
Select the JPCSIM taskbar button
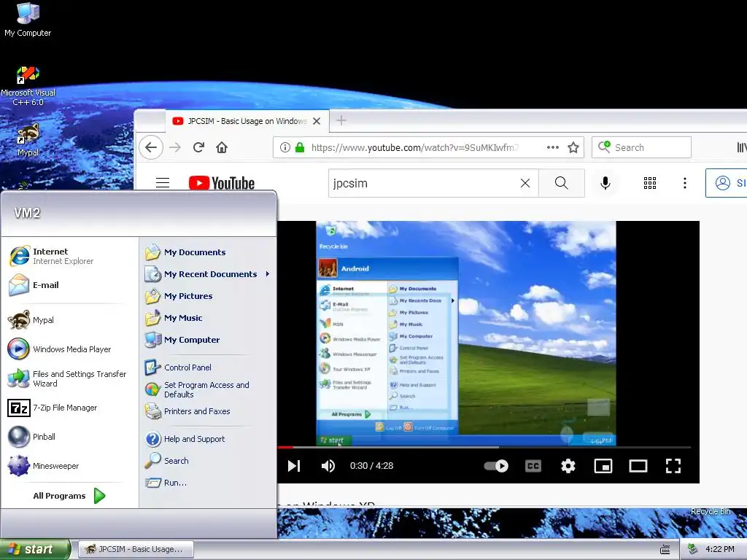(135, 549)
